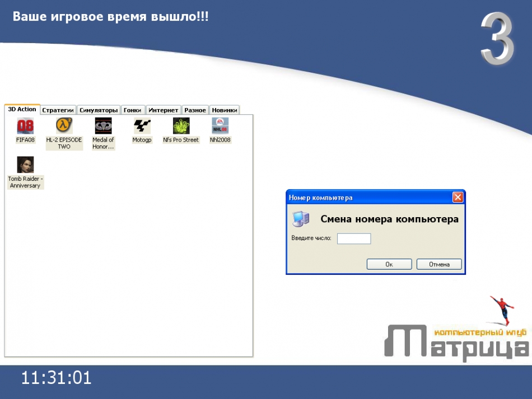Select the 3D Action tab
532x399 pixels.
pyautogui.click(x=22, y=109)
